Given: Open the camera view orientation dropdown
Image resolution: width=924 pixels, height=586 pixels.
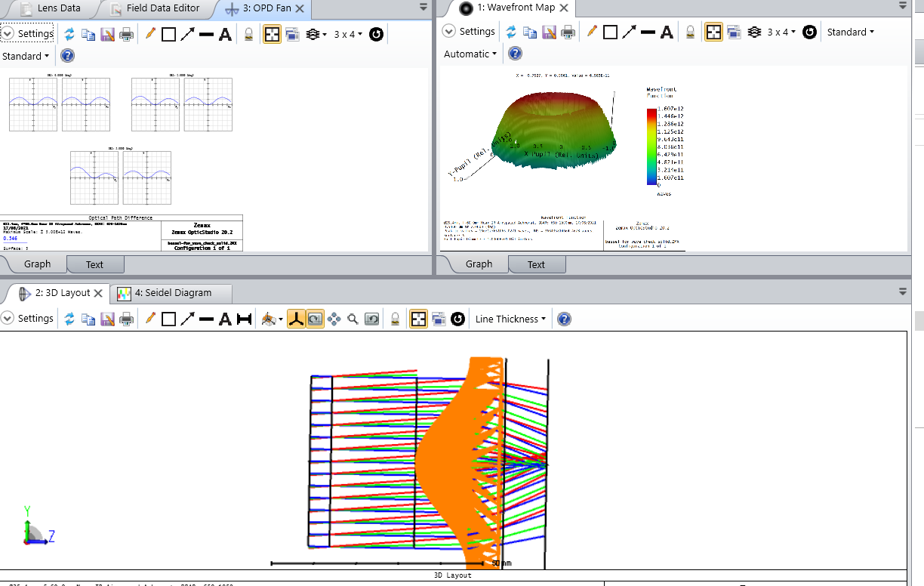Looking at the screenshot, I should pos(271,319).
